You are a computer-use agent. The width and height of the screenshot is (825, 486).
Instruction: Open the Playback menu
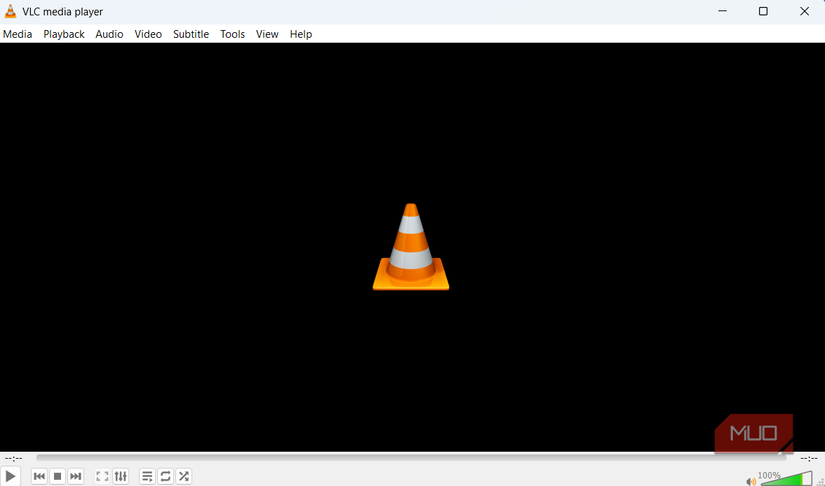coord(64,34)
